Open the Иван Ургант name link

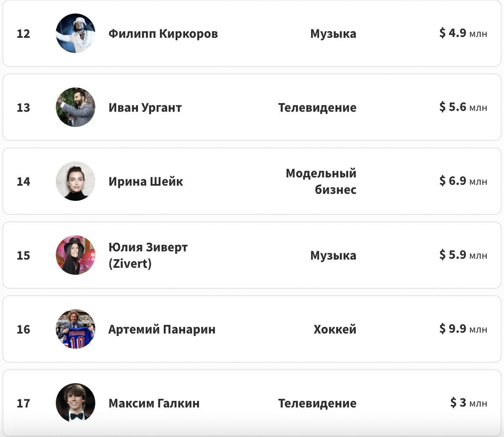[145, 108]
